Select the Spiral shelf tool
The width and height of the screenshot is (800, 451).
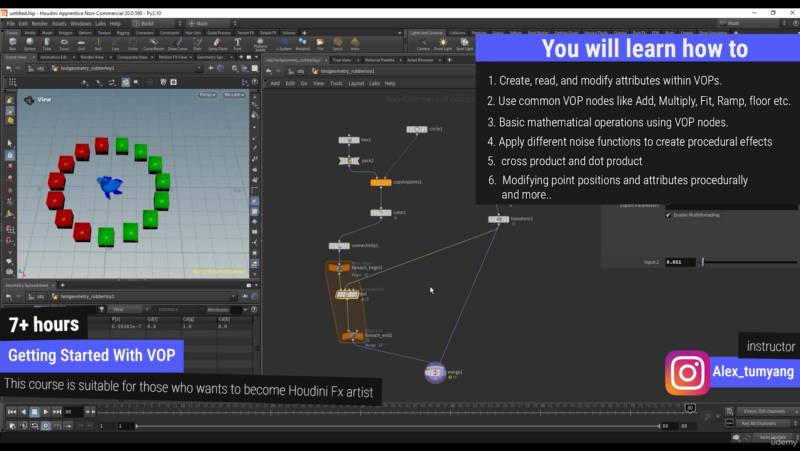coord(337,43)
